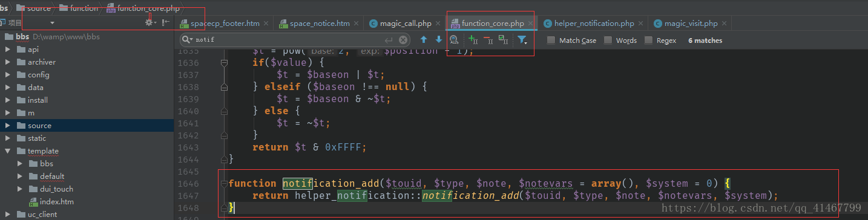Switch to magic_call.php tab
The width and height of the screenshot is (868, 220).
[406, 24]
